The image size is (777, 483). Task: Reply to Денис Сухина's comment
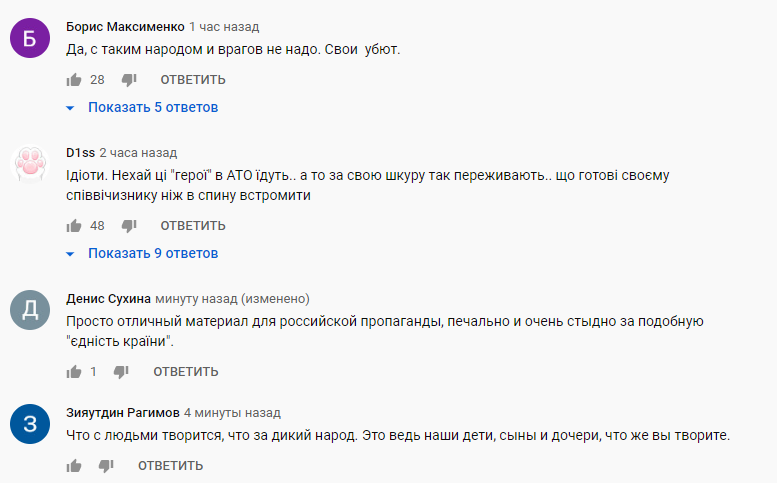pyautogui.click(x=186, y=372)
